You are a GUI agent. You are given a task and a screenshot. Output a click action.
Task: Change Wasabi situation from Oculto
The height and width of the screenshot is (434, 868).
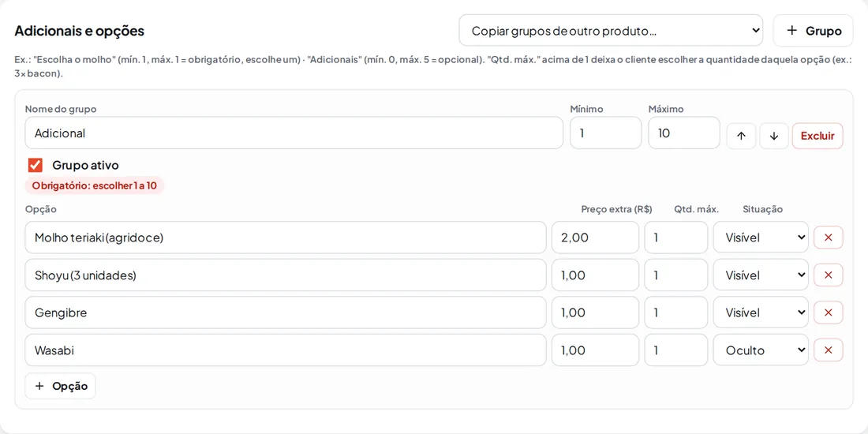761,350
